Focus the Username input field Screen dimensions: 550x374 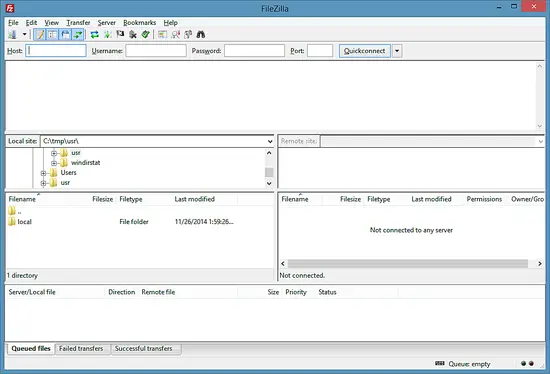[156, 51]
